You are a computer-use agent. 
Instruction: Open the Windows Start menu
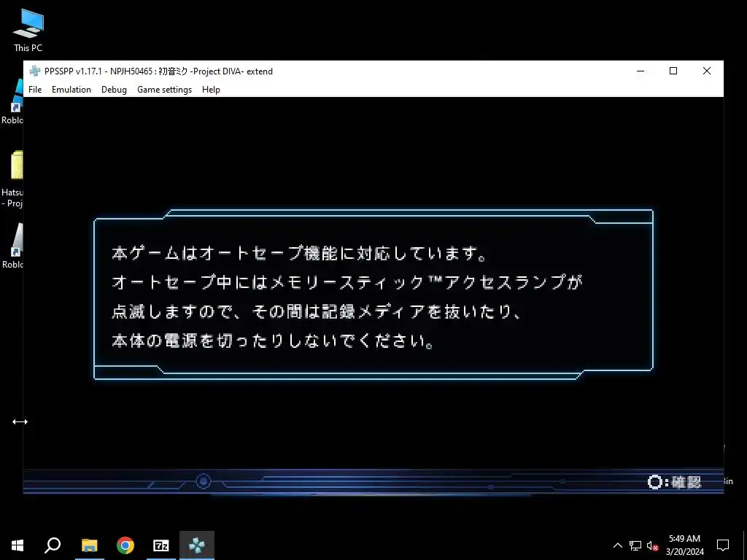pos(18,545)
